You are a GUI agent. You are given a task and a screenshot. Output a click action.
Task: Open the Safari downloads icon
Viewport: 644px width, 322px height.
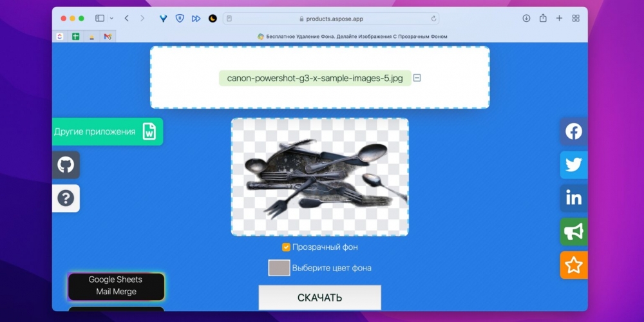pos(526,19)
